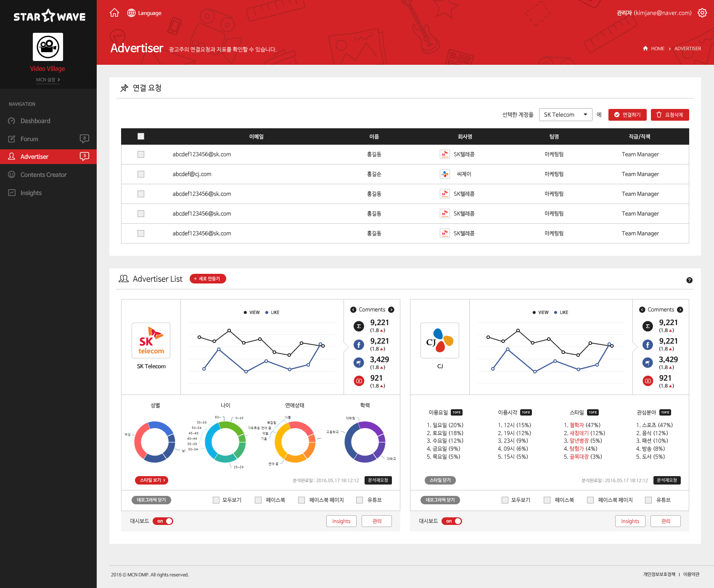Image resolution: width=714 pixels, height=588 pixels.
Task: Select the abcdef@cj.com row checkbox
Action: (141, 174)
